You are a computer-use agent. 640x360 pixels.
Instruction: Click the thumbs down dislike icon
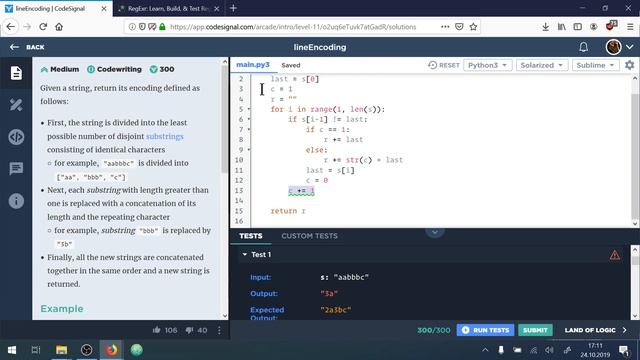[189, 330]
